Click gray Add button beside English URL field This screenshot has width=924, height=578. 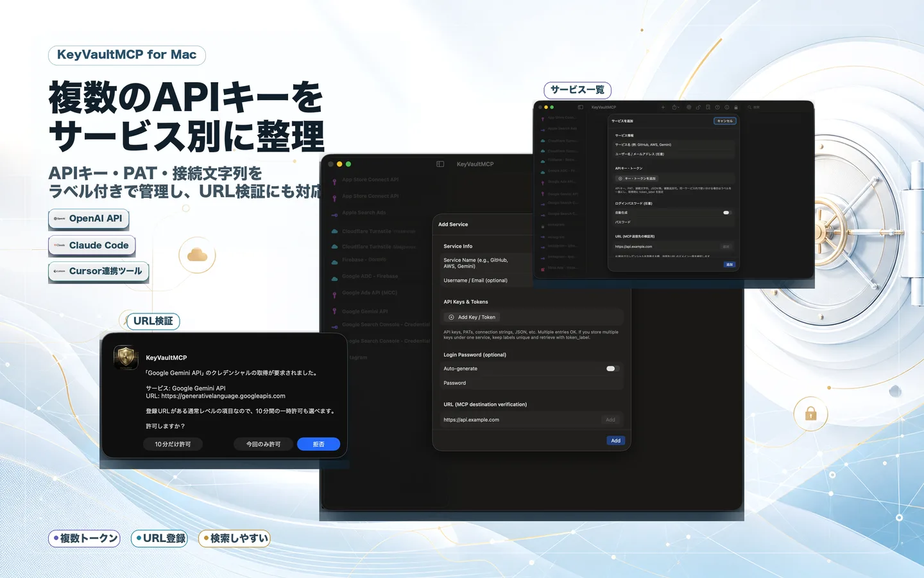pos(610,420)
